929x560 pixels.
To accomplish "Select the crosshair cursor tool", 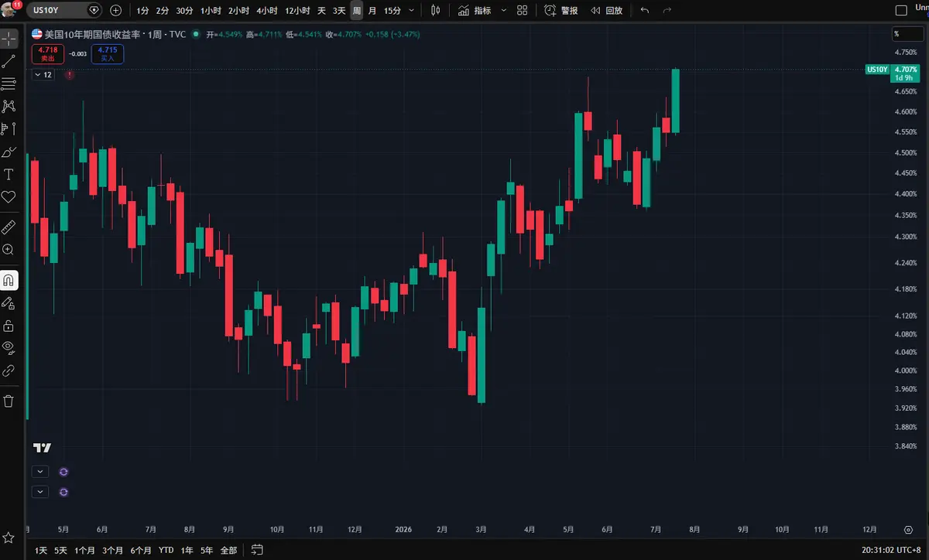I will coord(9,38).
